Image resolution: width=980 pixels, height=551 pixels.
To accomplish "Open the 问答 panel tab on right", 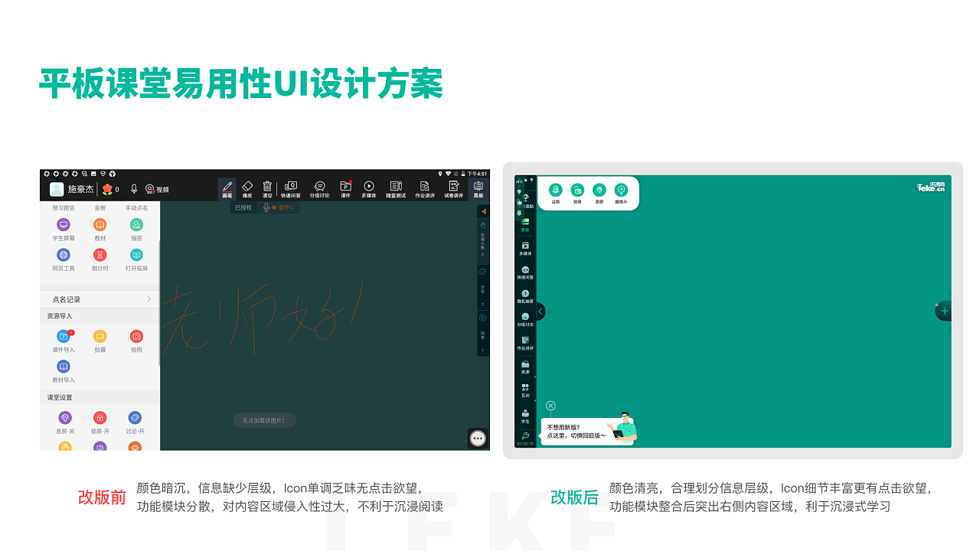I will pos(482,333).
